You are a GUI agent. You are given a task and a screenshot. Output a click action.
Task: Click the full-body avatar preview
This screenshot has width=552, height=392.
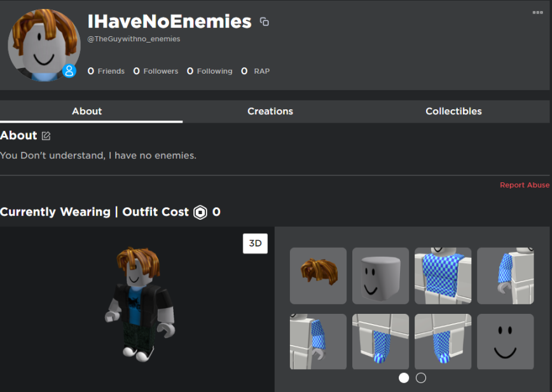coord(140,304)
